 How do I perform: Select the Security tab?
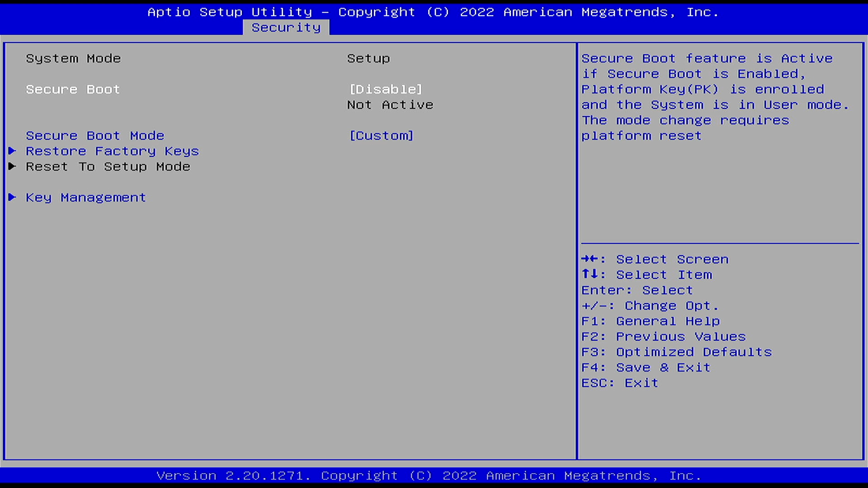click(x=286, y=28)
